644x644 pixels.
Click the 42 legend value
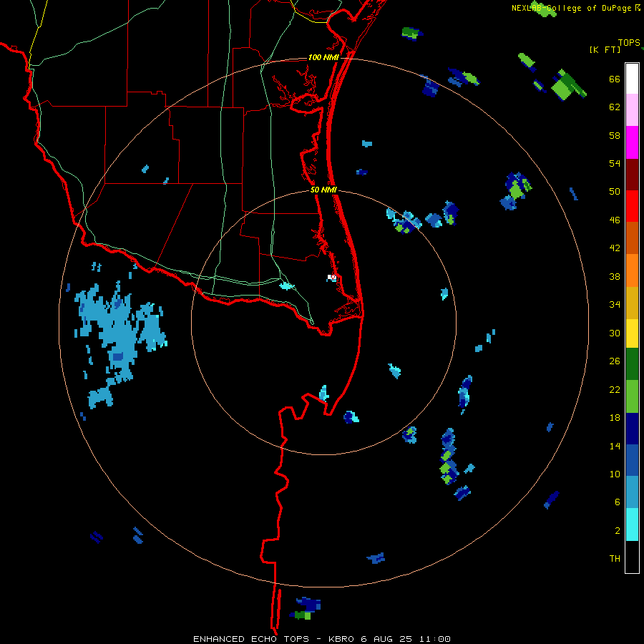(615, 248)
